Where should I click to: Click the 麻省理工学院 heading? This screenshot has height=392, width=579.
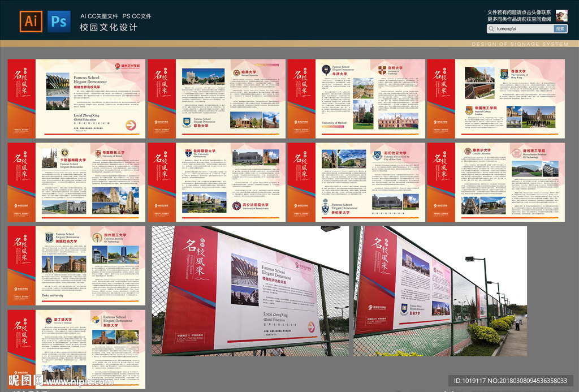(534, 150)
